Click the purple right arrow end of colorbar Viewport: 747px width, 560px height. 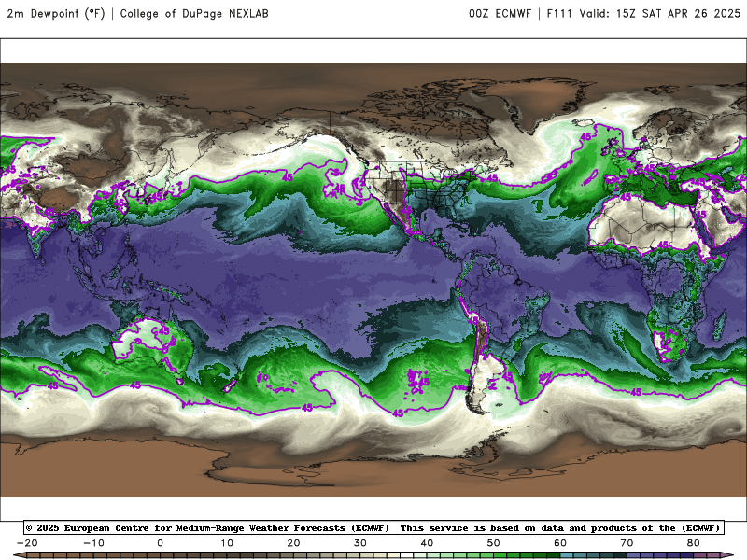[x=727, y=555]
